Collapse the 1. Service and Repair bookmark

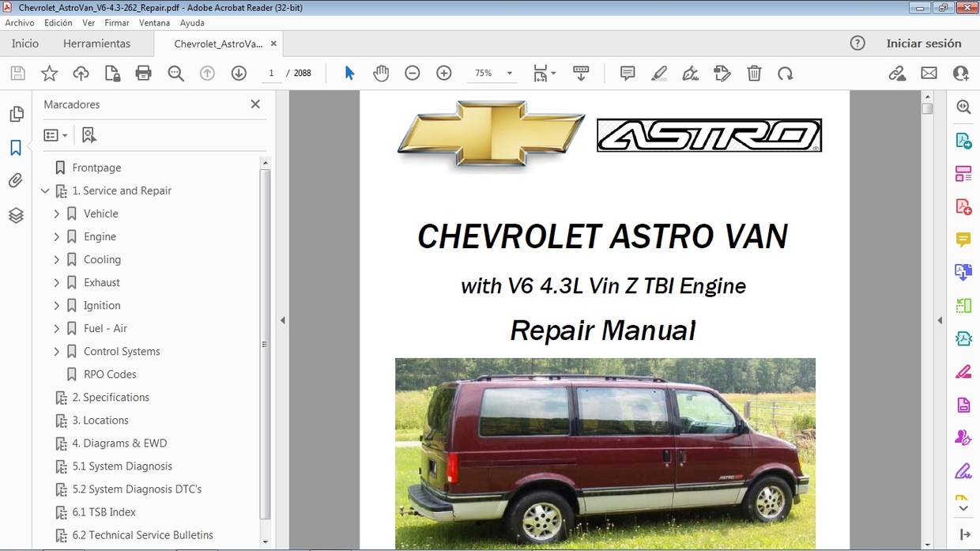click(45, 191)
